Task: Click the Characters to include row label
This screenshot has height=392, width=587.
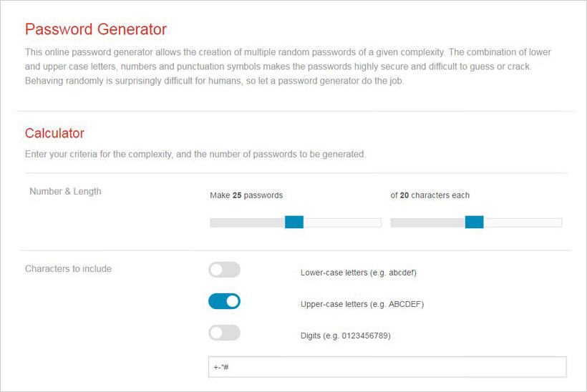Action: coord(68,268)
